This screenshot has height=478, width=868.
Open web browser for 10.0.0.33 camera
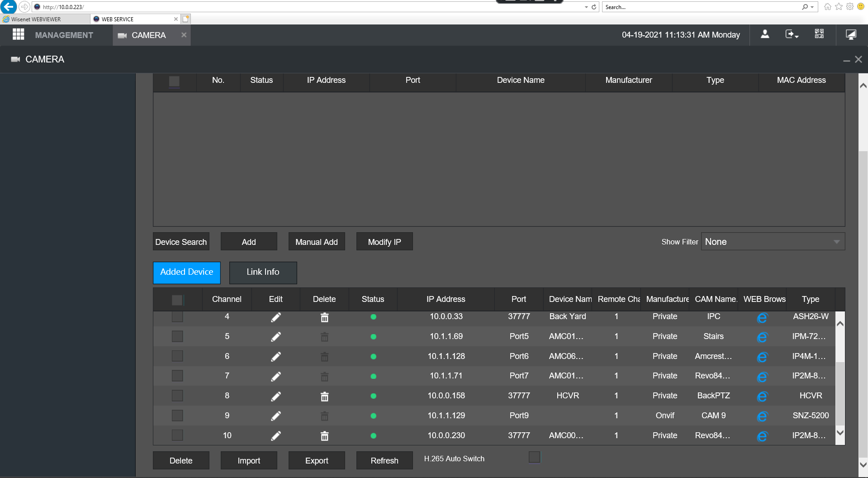[x=762, y=318]
